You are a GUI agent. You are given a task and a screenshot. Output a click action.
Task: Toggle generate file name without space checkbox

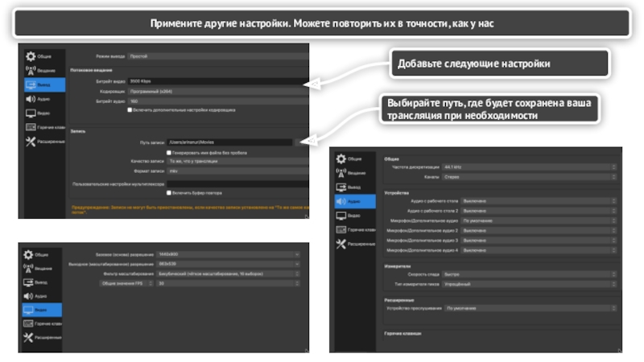tap(169, 153)
